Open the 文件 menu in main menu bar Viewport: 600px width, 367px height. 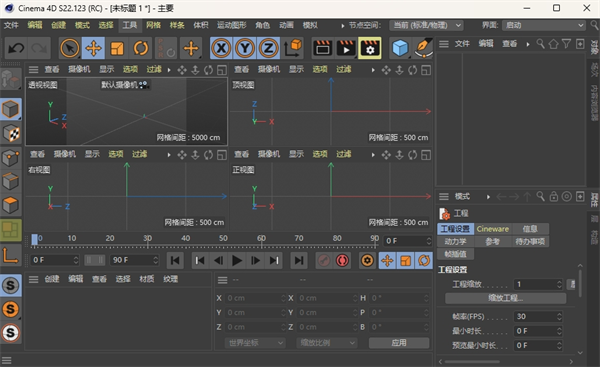point(11,25)
